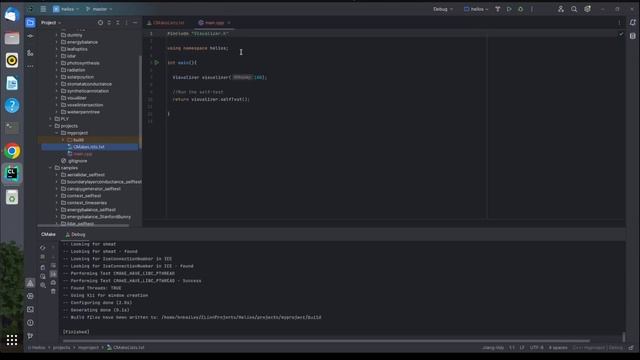
Task: Click myproject in breadcrumb bar
Action: tap(89, 348)
